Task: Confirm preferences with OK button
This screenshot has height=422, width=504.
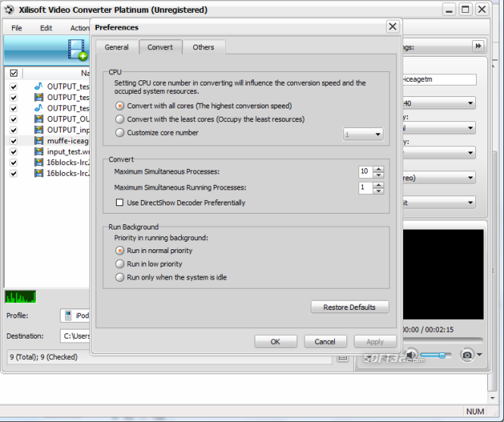Action: tap(275, 342)
